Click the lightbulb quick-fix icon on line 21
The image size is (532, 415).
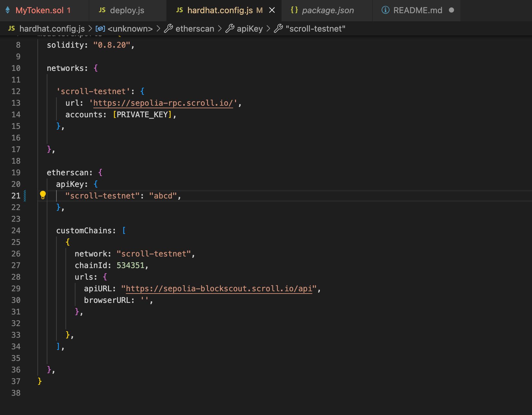coord(43,195)
